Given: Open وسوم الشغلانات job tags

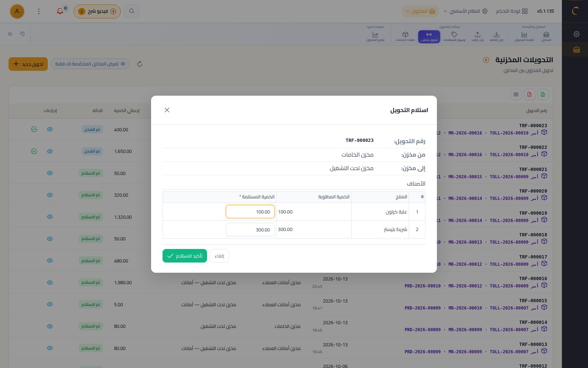Looking at the screenshot, I should coord(454,36).
